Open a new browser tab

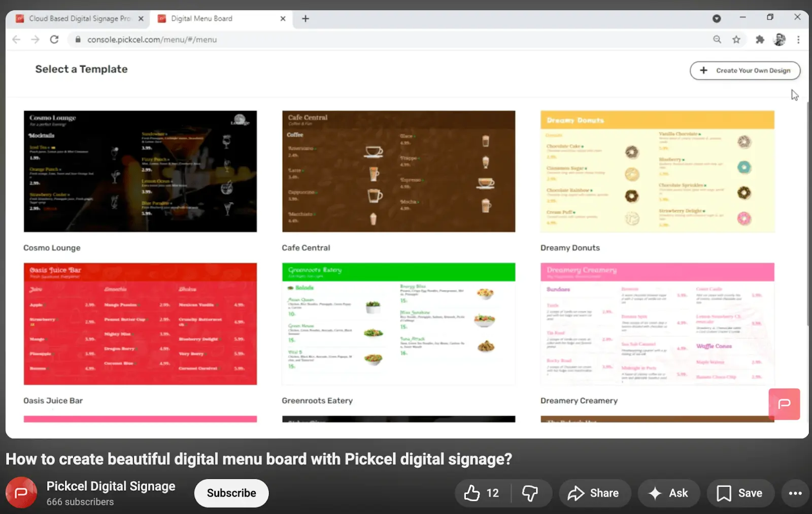306,19
